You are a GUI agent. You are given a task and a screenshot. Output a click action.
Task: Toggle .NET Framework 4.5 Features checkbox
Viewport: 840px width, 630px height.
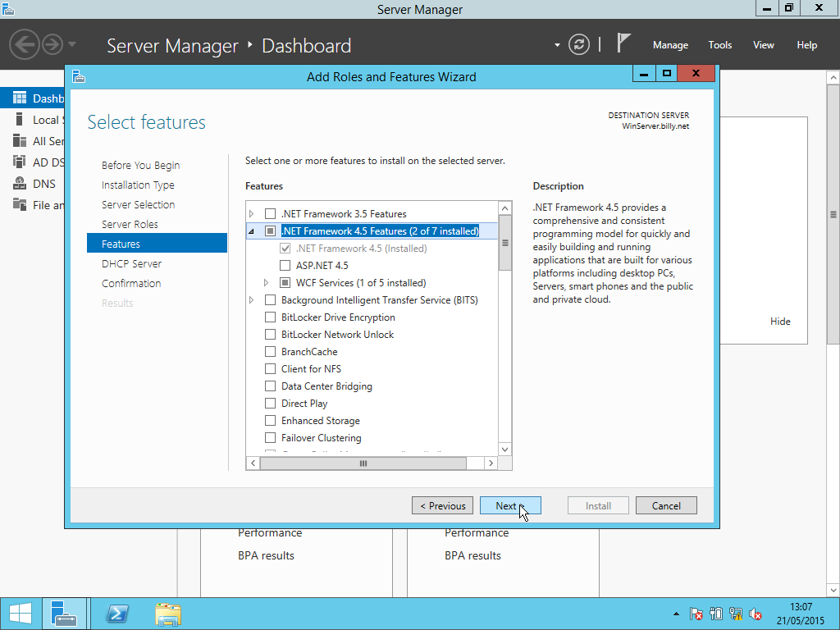pyautogui.click(x=271, y=231)
